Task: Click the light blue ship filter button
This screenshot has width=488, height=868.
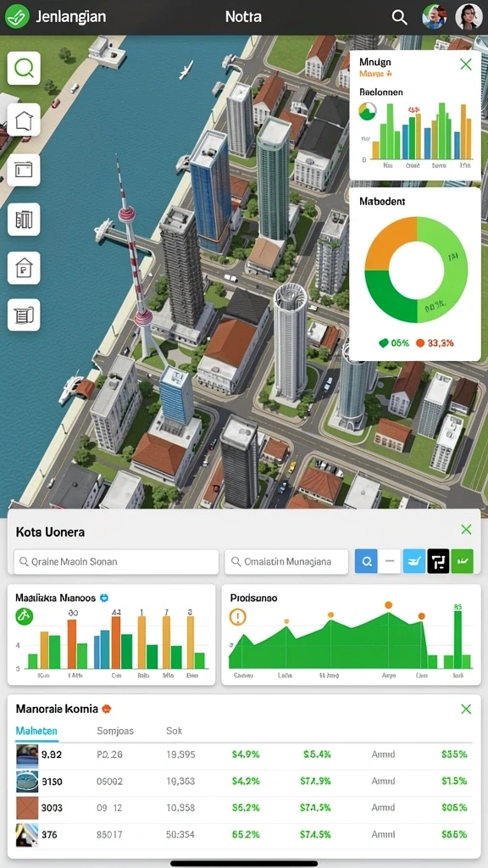Action: tap(414, 561)
